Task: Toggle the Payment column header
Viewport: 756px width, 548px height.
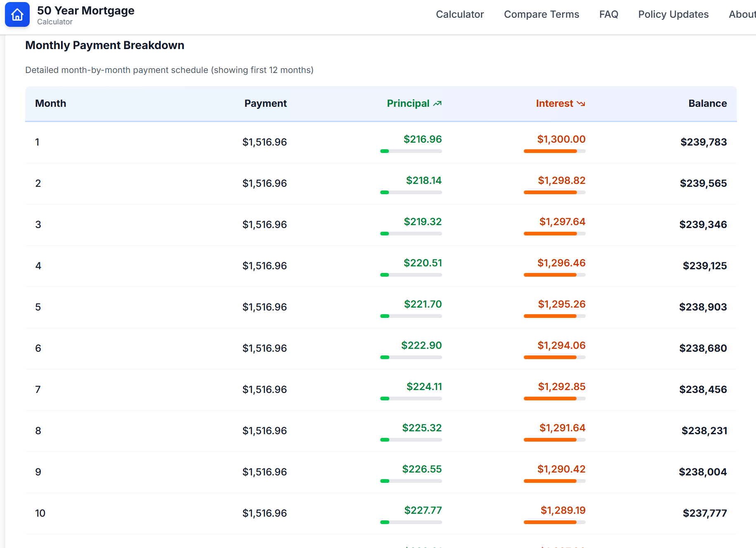Action: coord(265,103)
